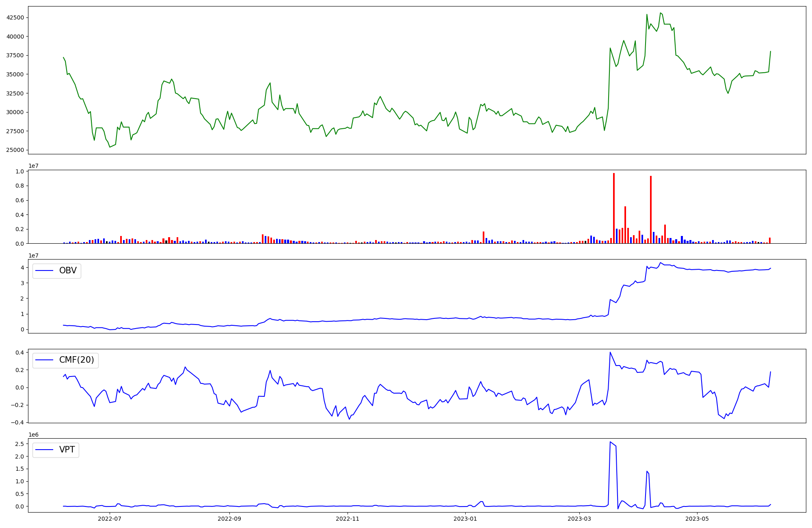
Task: Click the highest VPT spike peak
Action: pos(610,442)
